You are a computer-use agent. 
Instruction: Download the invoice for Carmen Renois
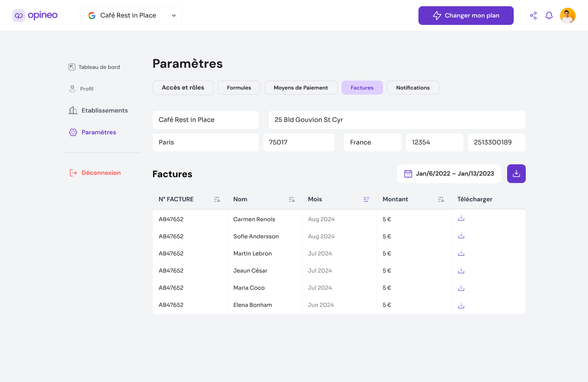pos(461,218)
